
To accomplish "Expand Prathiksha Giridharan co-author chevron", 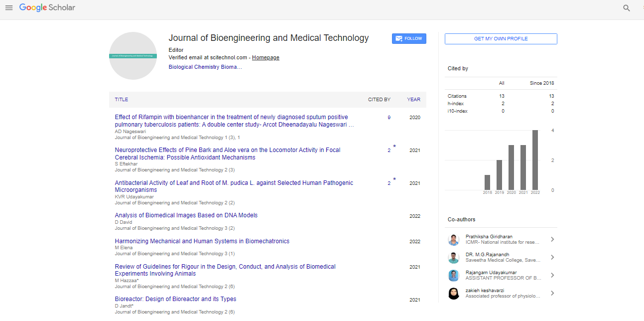I will click(552, 240).
